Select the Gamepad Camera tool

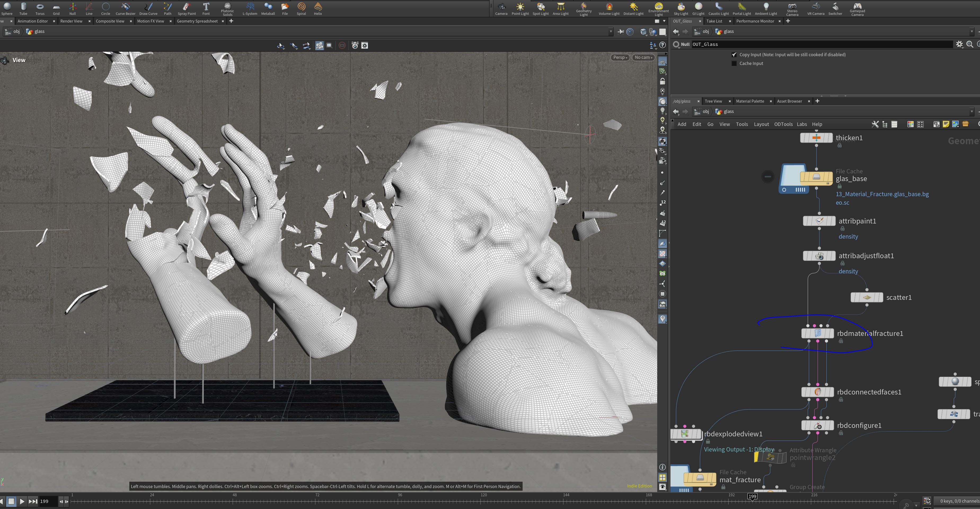857,9
